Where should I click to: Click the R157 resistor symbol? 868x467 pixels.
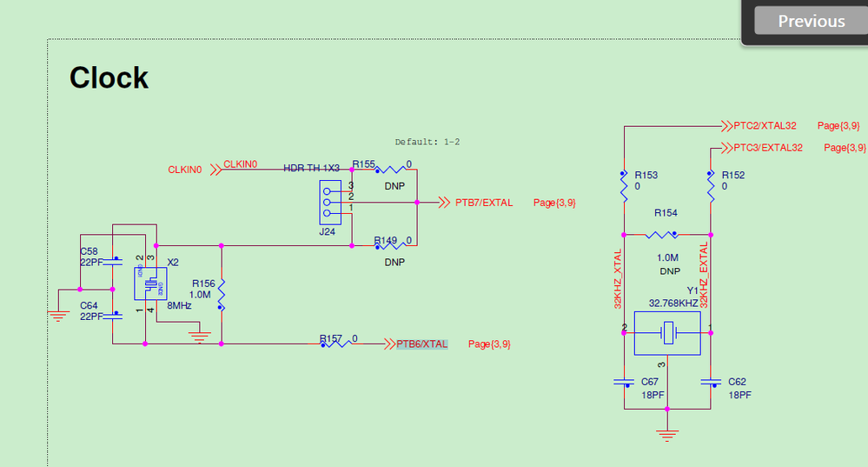(x=336, y=344)
